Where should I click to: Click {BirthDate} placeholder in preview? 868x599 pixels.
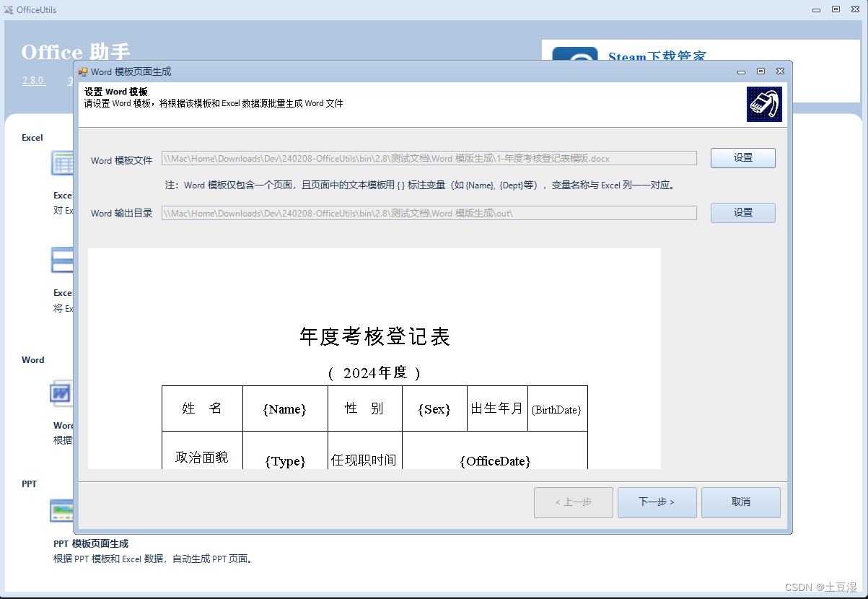[556, 410]
